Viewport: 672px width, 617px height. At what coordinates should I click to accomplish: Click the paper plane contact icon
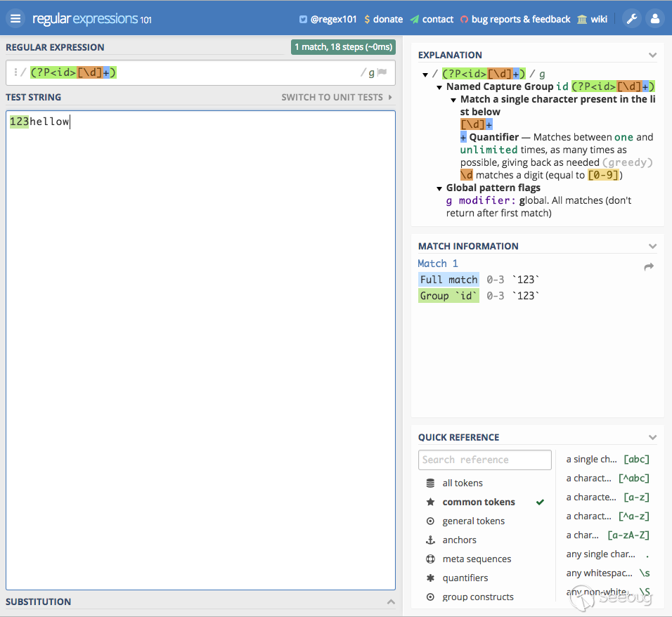(415, 19)
